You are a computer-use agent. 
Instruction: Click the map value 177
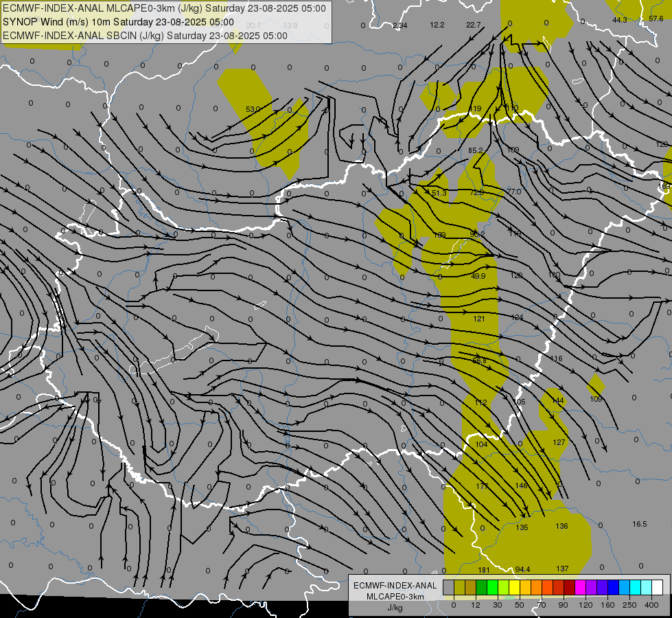point(482,486)
